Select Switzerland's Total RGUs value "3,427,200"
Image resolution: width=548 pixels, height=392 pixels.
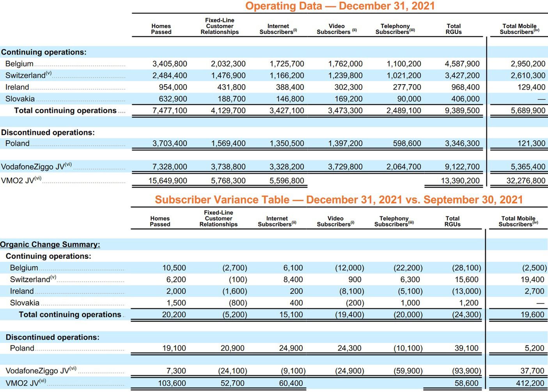click(462, 75)
